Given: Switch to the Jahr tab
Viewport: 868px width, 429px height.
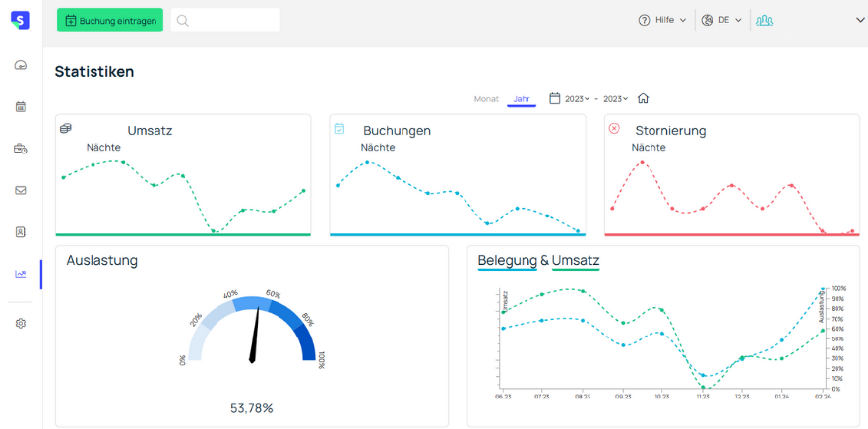Looking at the screenshot, I should [x=522, y=99].
